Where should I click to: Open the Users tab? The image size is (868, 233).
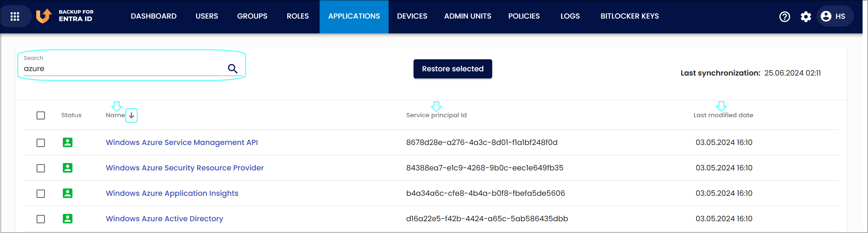click(x=207, y=16)
